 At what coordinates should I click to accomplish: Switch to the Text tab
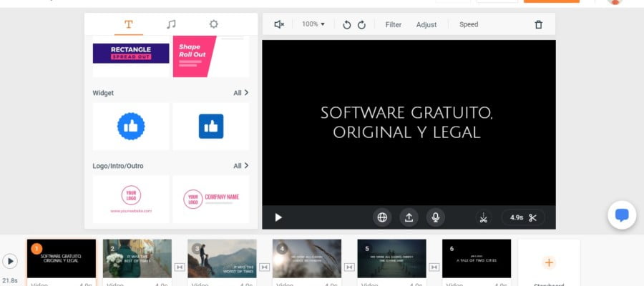[x=129, y=24]
